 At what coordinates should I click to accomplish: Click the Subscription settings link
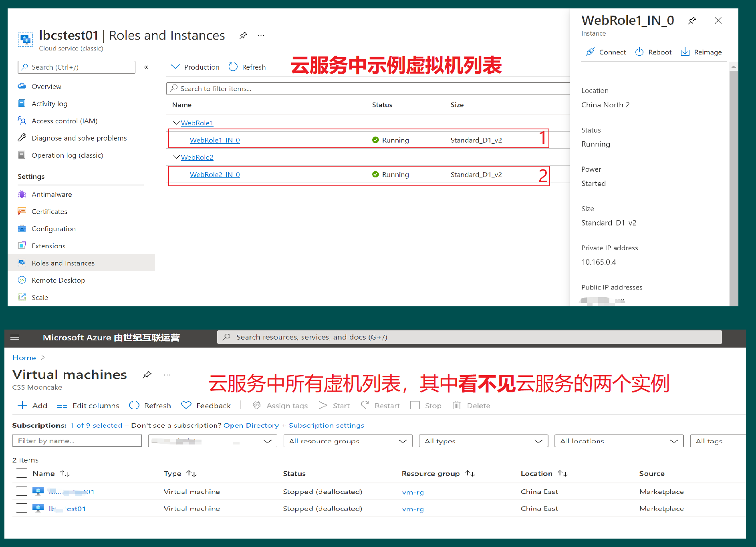coord(326,425)
